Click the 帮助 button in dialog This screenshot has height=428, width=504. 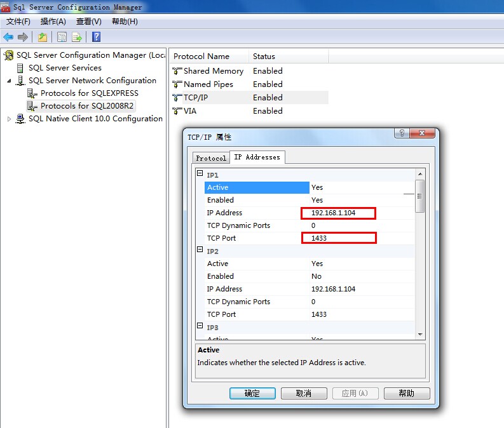[407, 393]
